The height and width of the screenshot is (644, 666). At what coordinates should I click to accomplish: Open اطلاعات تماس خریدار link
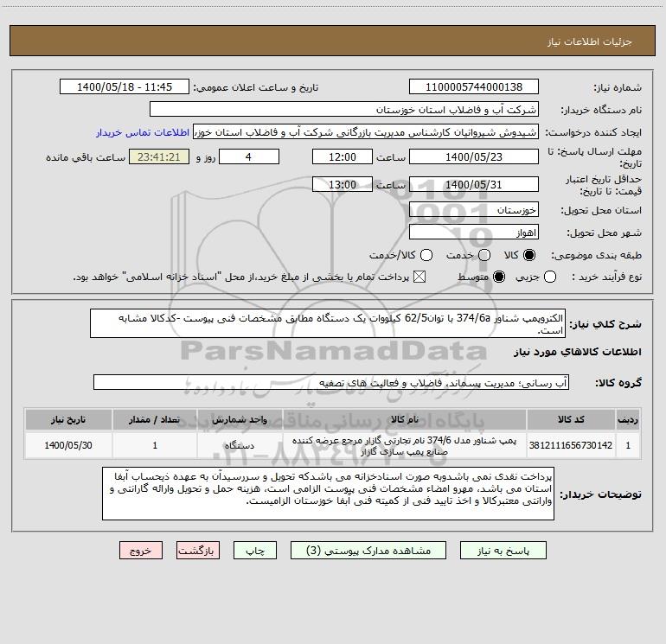tap(143, 132)
